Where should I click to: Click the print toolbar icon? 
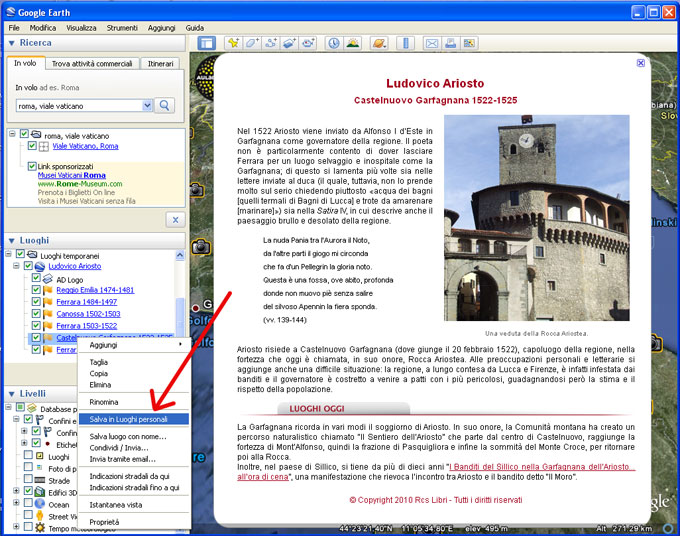450,43
